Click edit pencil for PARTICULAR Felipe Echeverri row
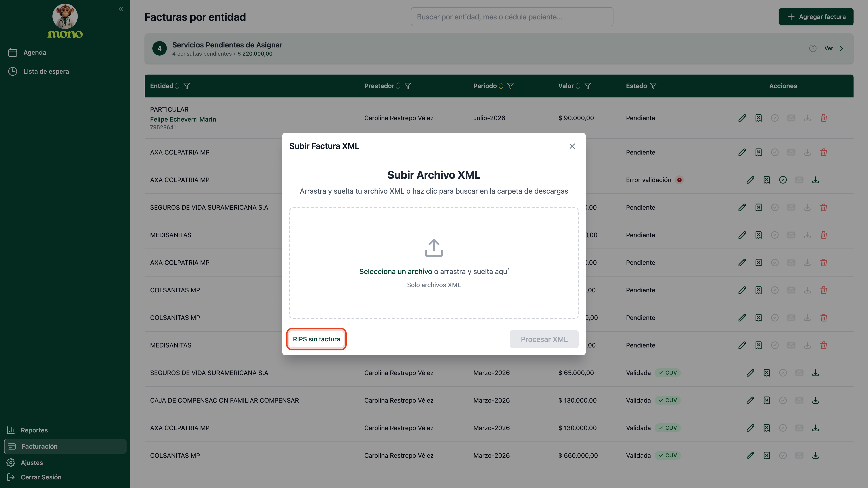This screenshot has height=488, width=868. click(x=742, y=118)
